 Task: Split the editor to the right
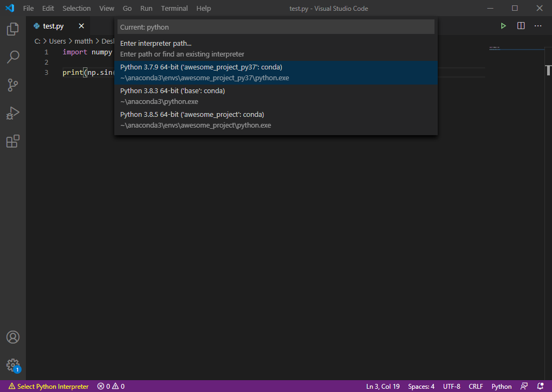click(x=521, y=26)
